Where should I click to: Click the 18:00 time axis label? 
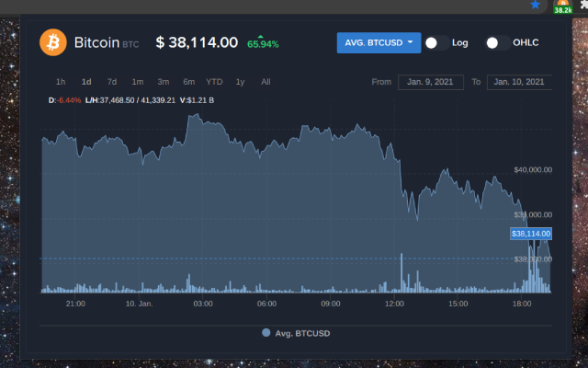click(x=522, y=304)
